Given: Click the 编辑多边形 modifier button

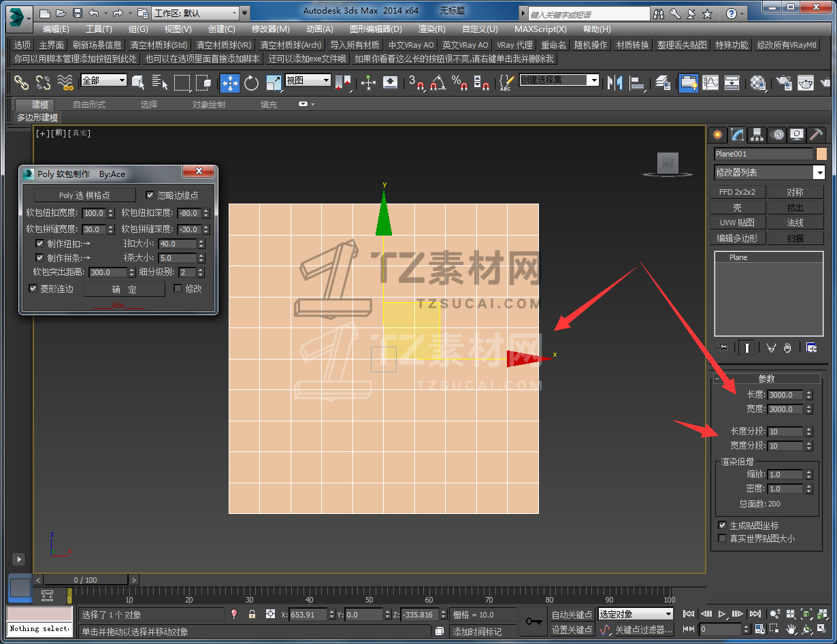Looking at the screenshot, I should click(x=738, y=238).
